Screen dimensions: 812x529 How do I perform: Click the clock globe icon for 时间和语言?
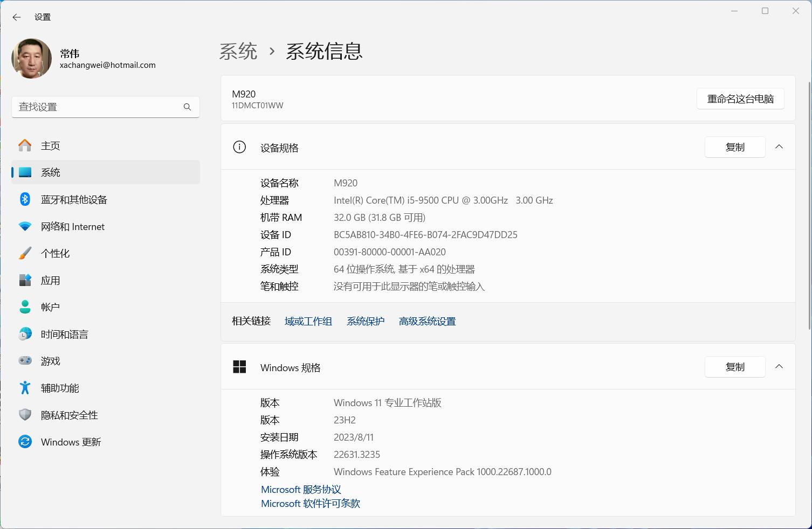tap(25, 334)
